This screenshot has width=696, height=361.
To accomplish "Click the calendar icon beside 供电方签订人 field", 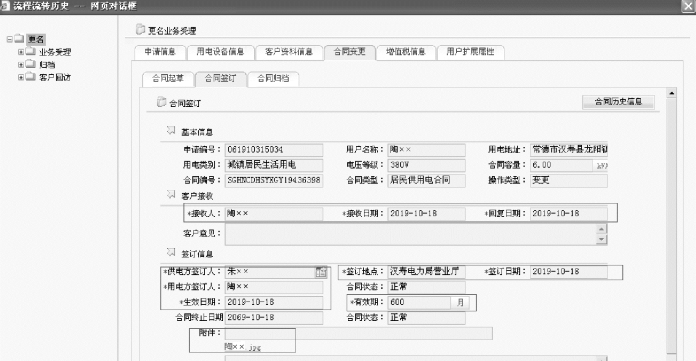I will click(320, 272).
